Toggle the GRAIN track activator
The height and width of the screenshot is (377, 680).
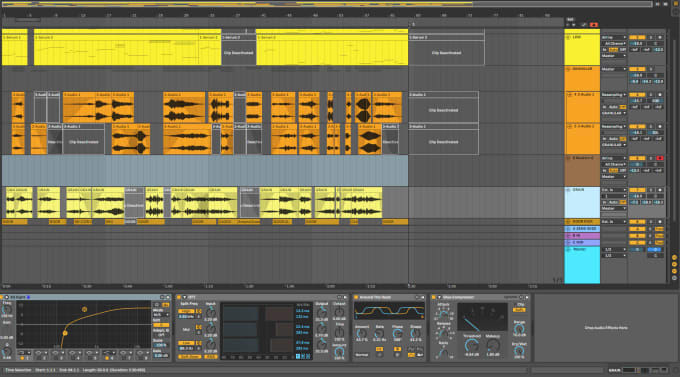coord(637,190)
